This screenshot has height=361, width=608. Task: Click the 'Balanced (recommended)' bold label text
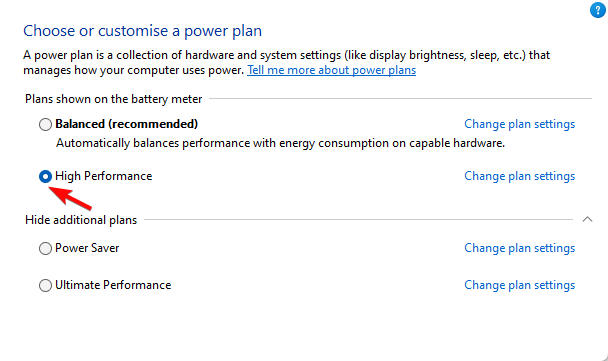[x=126, y=124]
